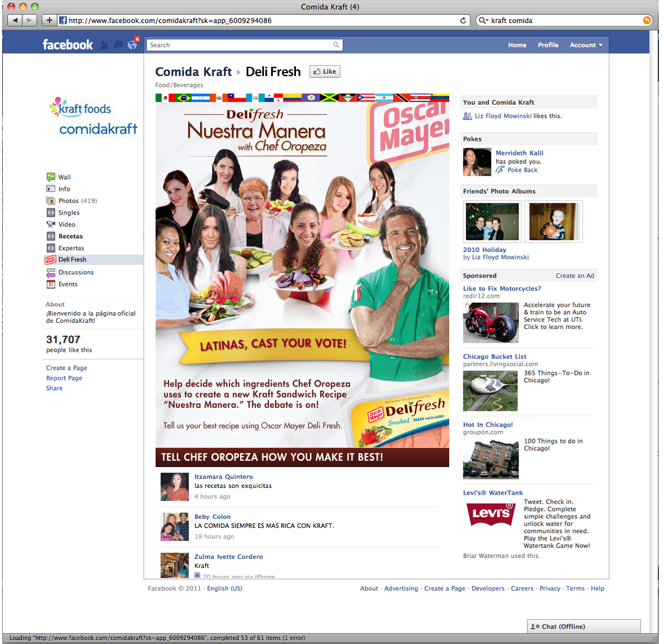Click the Poke Back link
Image resolution: width=664 pixels, height=644 pixels.
point(522,170)
